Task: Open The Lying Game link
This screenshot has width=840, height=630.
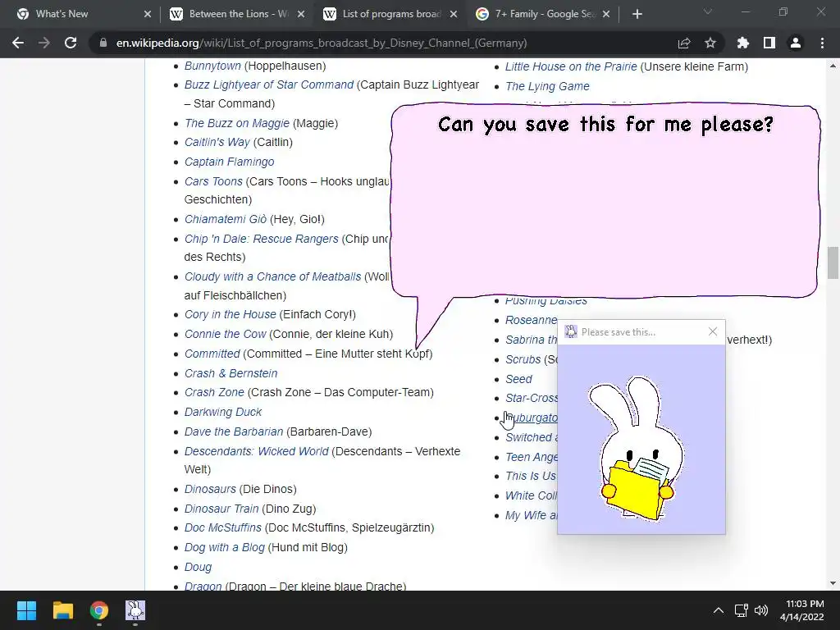Action: [547, 86]
